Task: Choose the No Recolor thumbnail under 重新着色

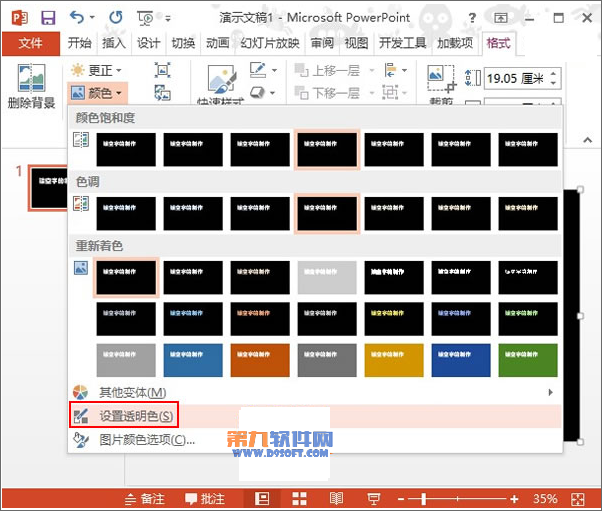Action: tap(126, 278)
